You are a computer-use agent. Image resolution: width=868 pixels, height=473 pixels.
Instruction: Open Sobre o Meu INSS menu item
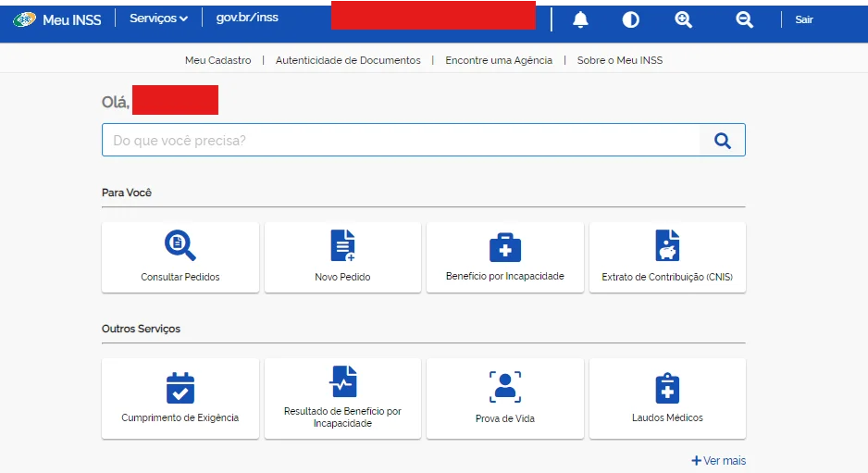(620, 60)
